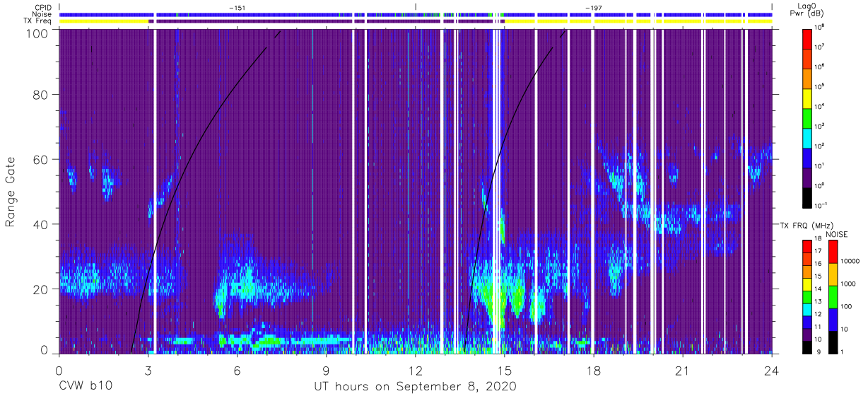
Task: Click 'UT hours on September 8, 2020' title
Action: [x=415, y=386]
